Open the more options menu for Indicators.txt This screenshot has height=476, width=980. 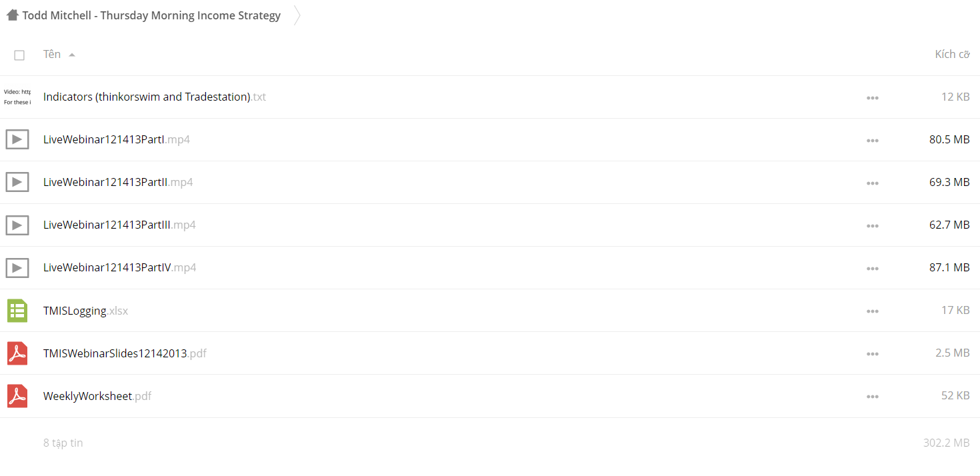(x=872, y=98)
